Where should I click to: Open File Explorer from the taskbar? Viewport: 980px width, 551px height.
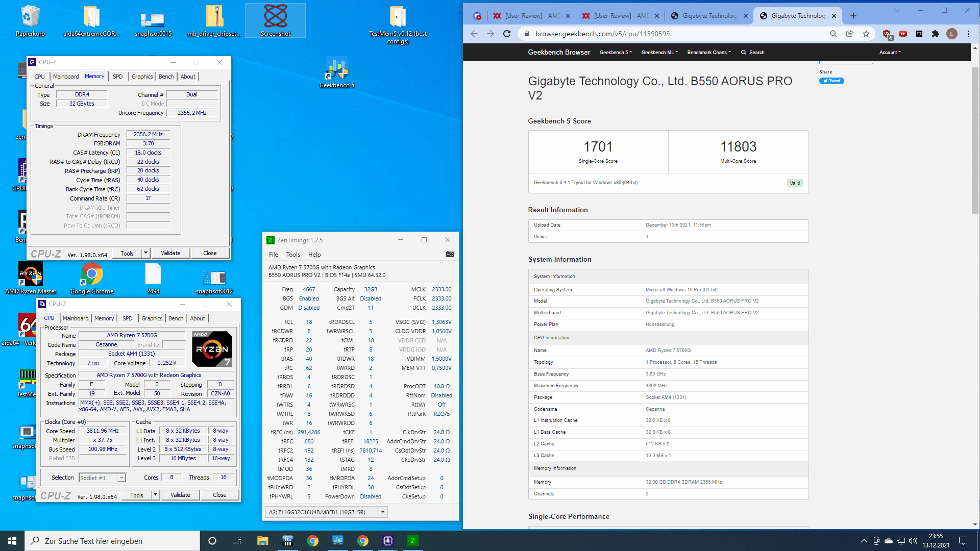(262, 541)
